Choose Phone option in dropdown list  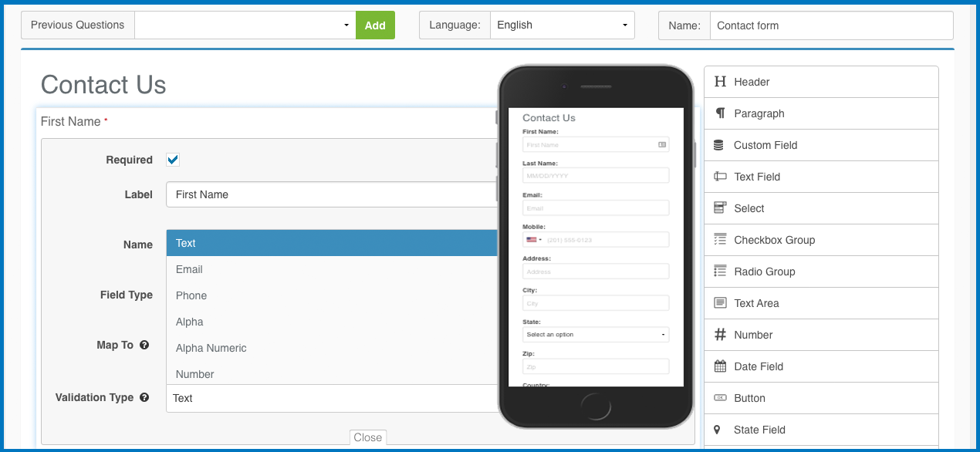[332, 295]
